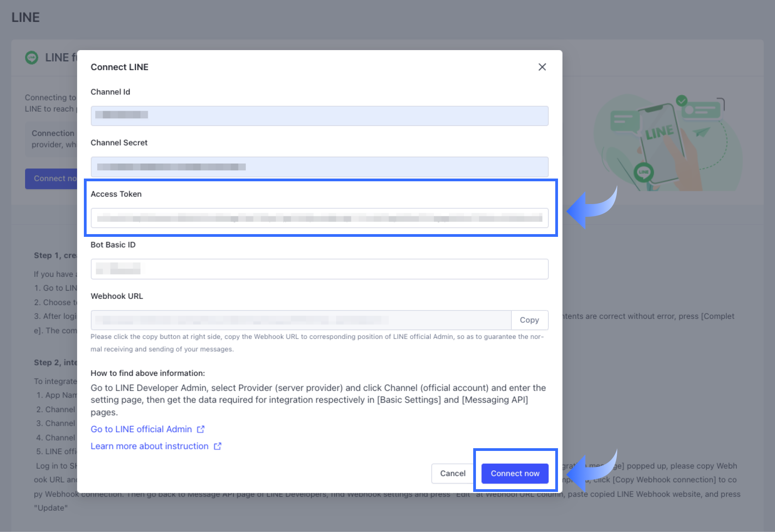The image size is (775, 532).
Task: Click external link icon beside LINE official Admin
Action: coord(201,429)
